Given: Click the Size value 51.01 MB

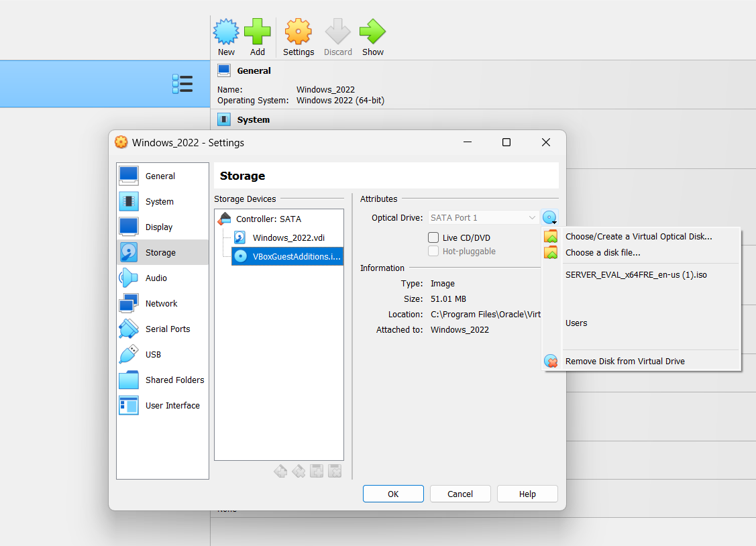Looking at the screenshot, I should (x=448, y=298).
